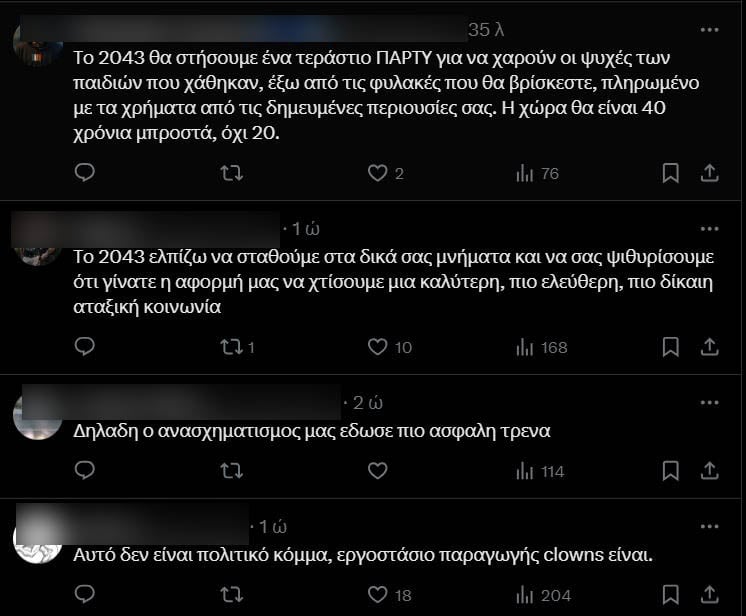Open more options on clowns tweet
The width and height of the screenshot is (746, 616).
pyautogui.click(x=709, y=527)
